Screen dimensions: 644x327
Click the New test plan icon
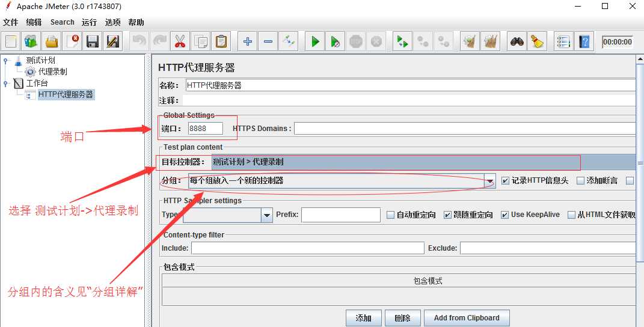coord(11,41)
